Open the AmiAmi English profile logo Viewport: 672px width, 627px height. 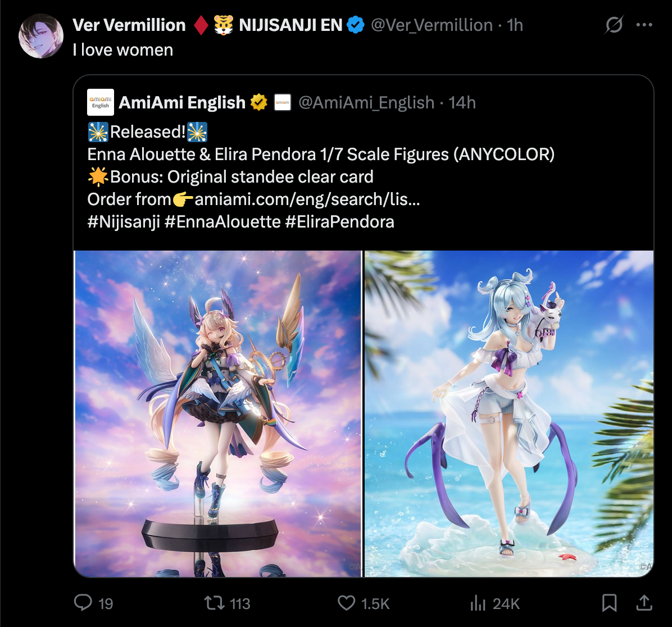(x=100, y=102)
